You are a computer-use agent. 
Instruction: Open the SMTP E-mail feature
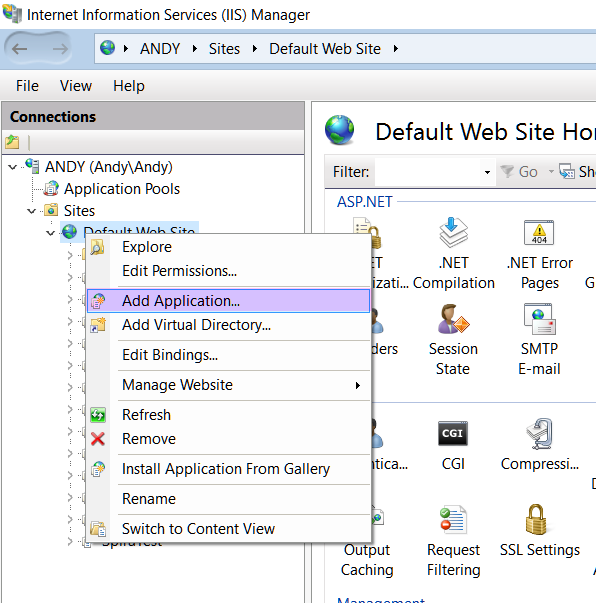coord(539,340)
